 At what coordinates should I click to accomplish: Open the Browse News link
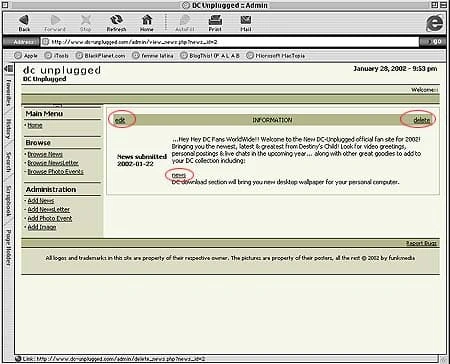pyautogui.click(x=45, y=154)
